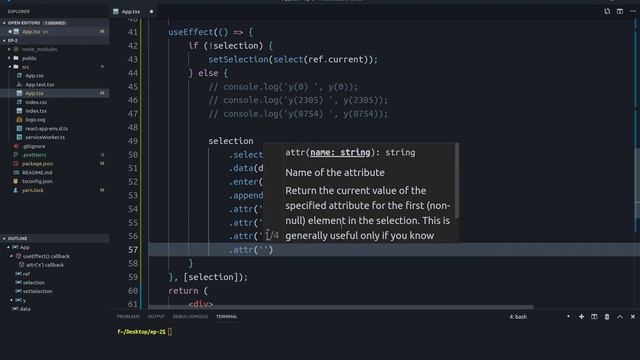Open the Problems panel tab
Image resolution: width=640 pixels, height=360 pixels.
point(128,316)
